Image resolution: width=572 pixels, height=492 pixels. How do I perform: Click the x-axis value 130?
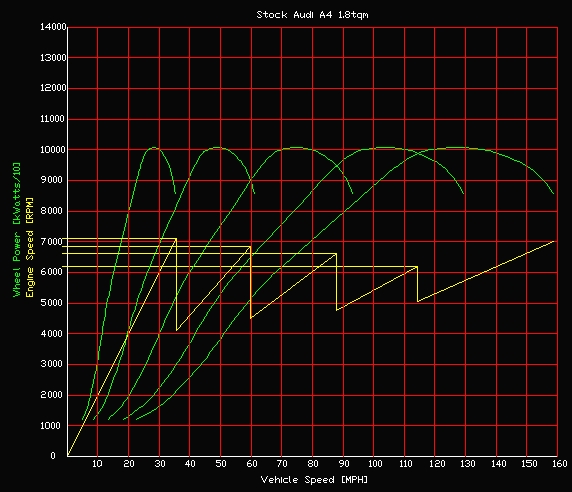tap(467, 464)
